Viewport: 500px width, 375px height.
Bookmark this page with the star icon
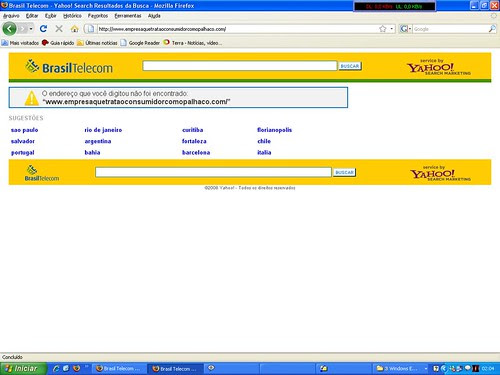[382, 29]
